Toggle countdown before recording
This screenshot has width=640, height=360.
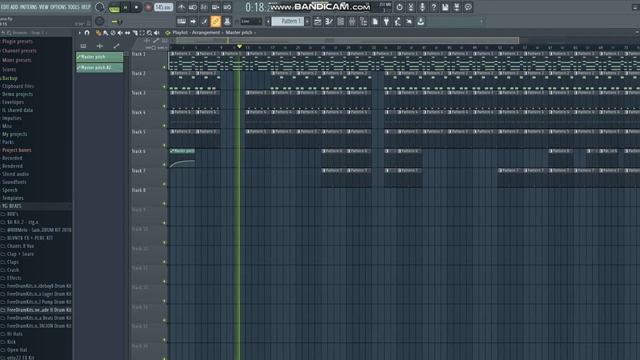(204, 7)
